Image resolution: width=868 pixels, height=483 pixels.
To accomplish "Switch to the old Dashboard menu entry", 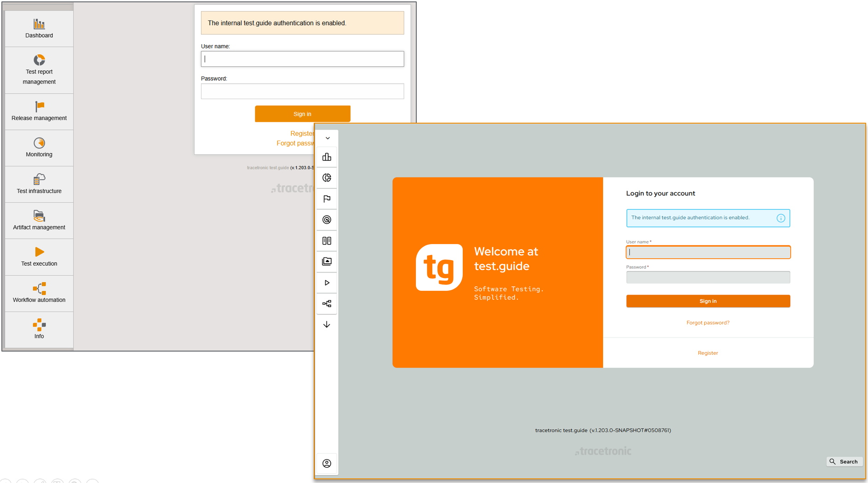I will coord(39,28).
